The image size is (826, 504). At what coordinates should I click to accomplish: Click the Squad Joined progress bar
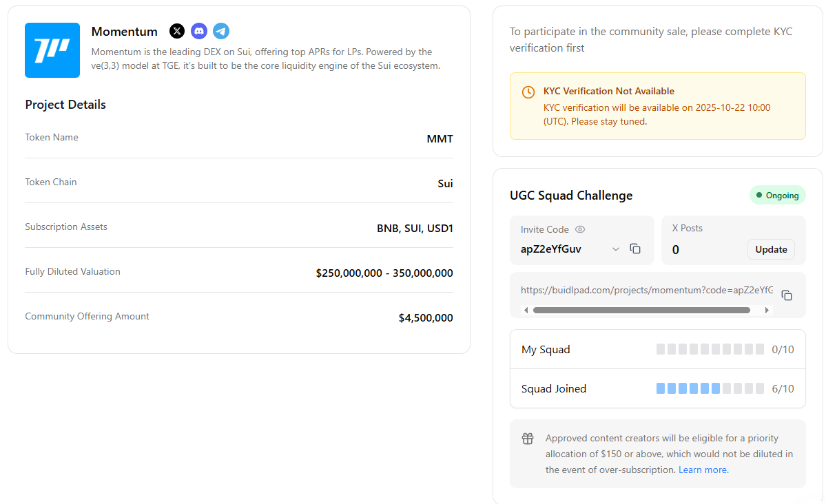coord(710,388)
